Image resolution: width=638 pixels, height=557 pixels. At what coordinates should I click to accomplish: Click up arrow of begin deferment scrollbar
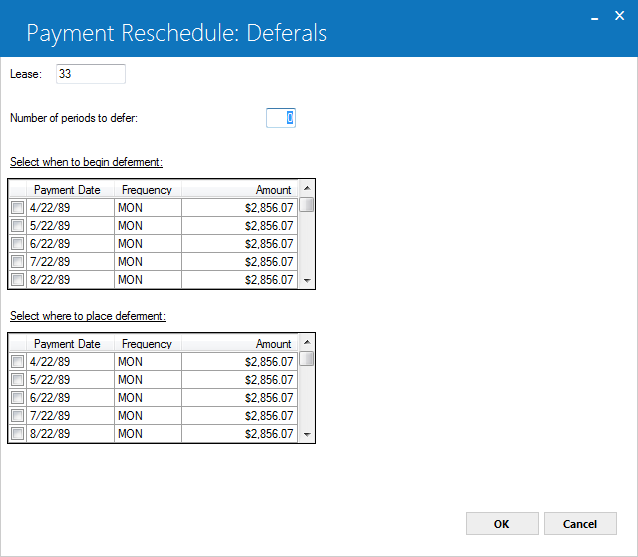click(307, 188)
